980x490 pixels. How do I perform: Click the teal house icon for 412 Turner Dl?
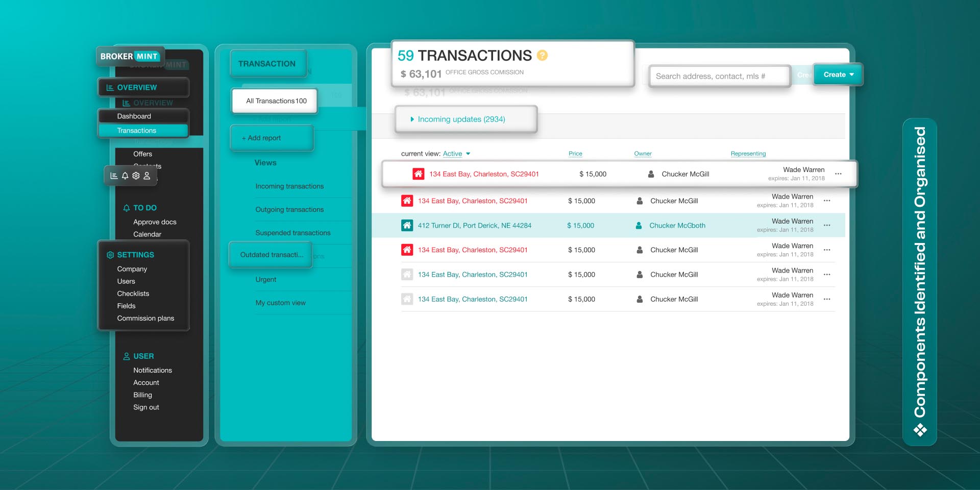pos(407,225)
